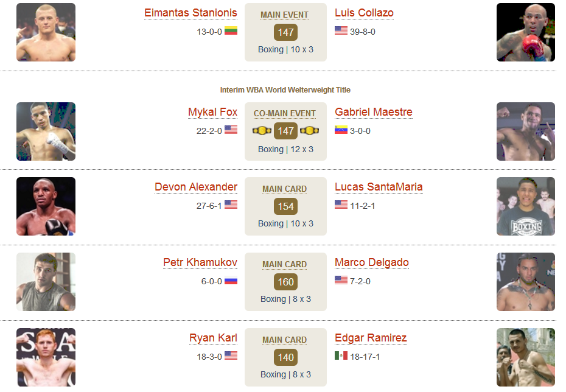
Task: Select the MAIN EVENT label
Action: pos(284,15)
